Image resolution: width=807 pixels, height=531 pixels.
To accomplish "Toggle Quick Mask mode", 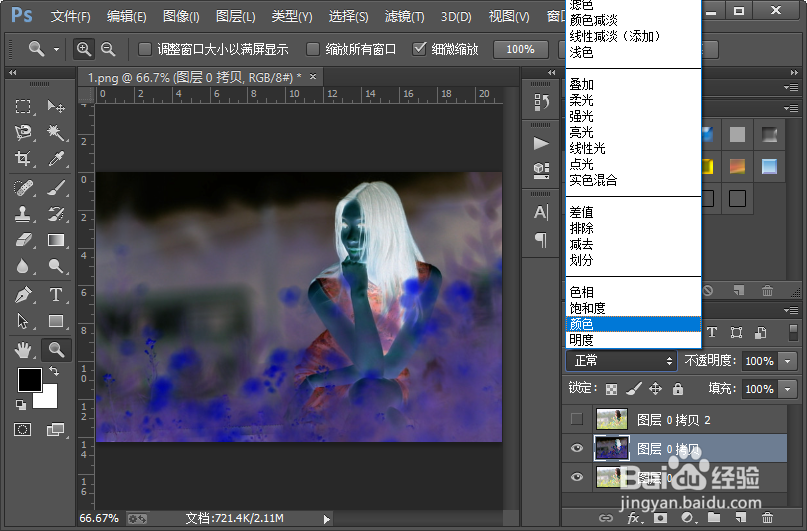I will click(x=23, y=430).
